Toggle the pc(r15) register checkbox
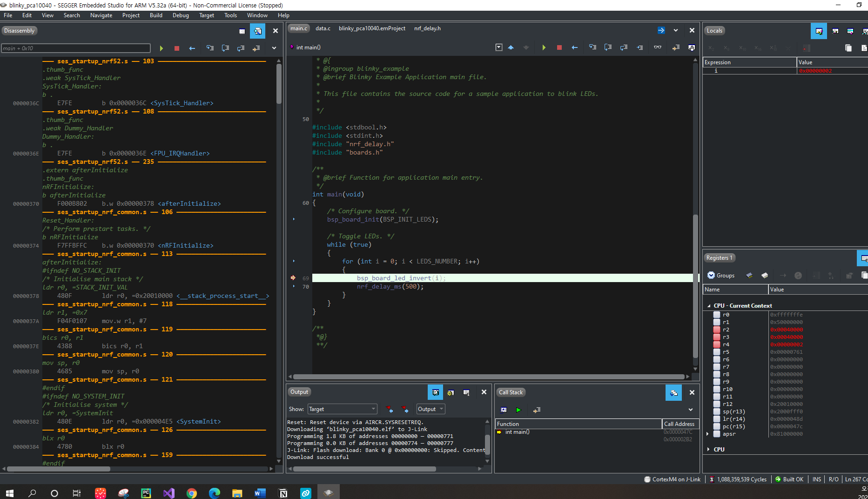868x499 pixels. 717,426
